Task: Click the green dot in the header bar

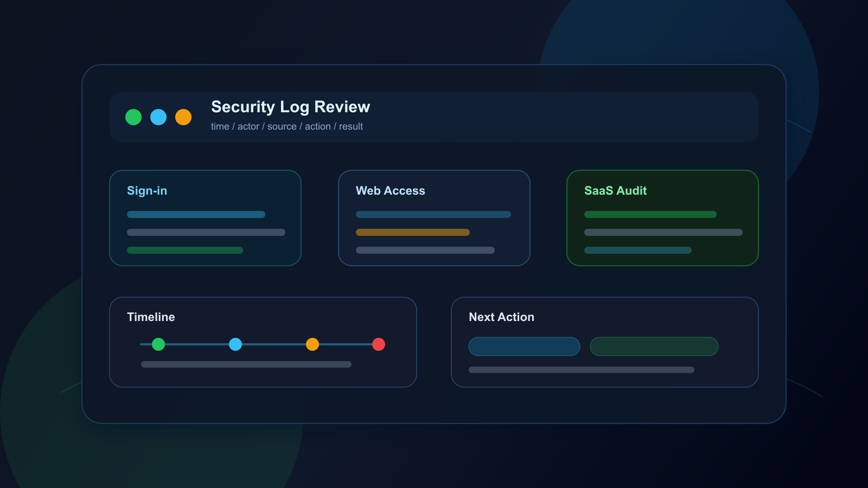Action: tap(133, 117)
